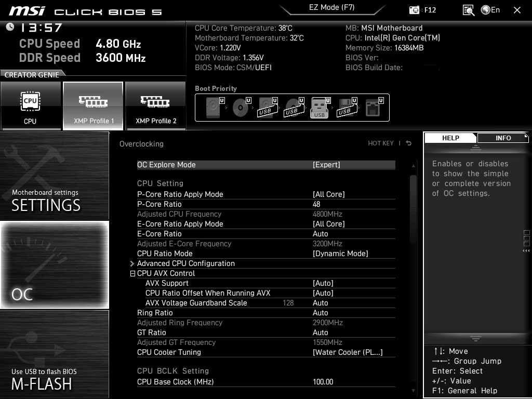Change the AVX Support setting
This screenshot has height=399, width=532.
[x=270, y=283]
